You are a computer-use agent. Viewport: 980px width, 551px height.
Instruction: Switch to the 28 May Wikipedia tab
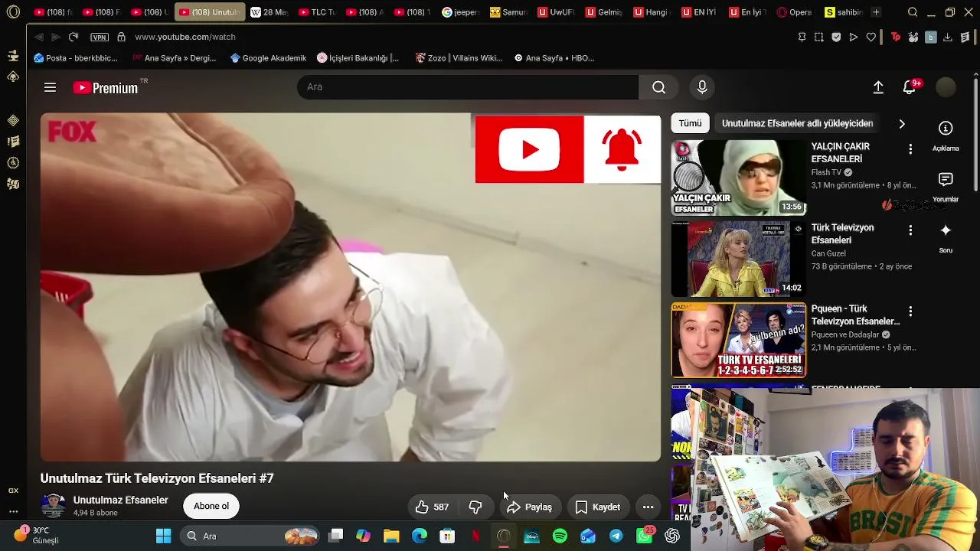pos(269,12)
